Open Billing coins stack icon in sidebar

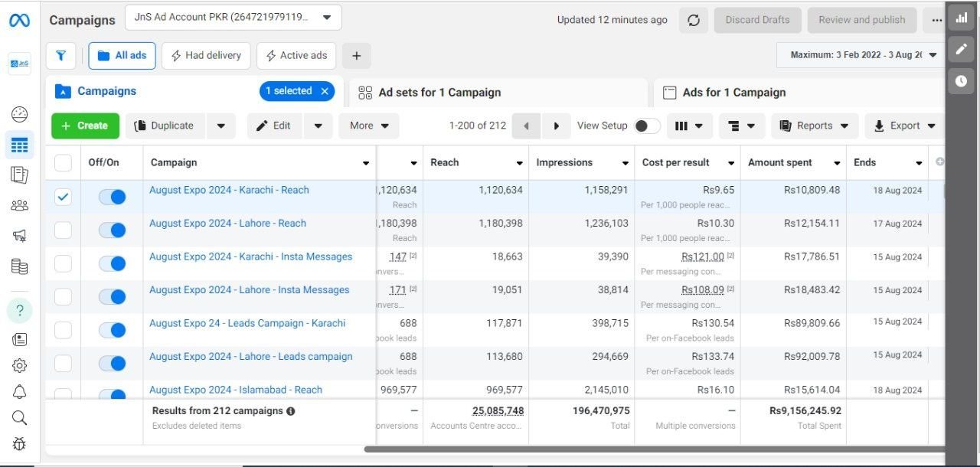[20, 266]
